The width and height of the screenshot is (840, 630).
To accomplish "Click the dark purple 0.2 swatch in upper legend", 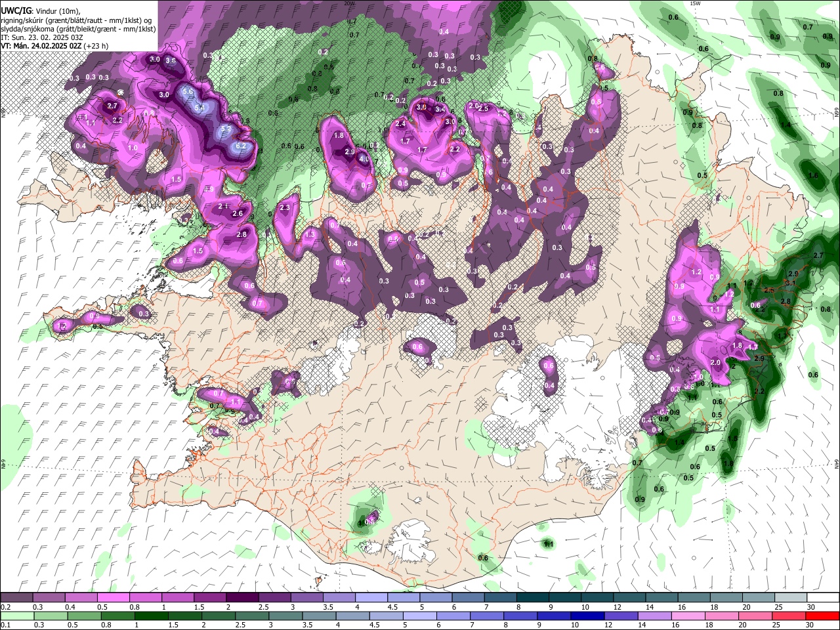I will coord(16,598).
